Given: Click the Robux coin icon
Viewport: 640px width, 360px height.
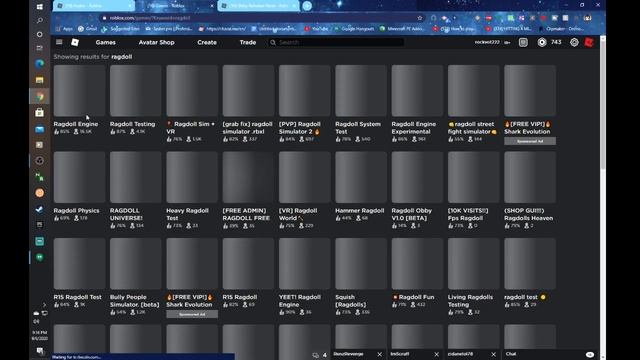Looking at the screenshot, I should [542, 42].
